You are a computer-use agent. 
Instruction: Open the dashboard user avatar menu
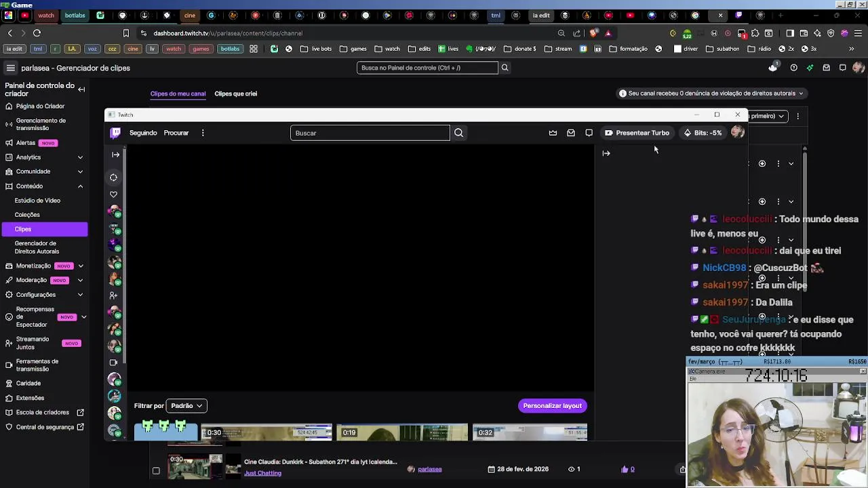tap(859, 68)
